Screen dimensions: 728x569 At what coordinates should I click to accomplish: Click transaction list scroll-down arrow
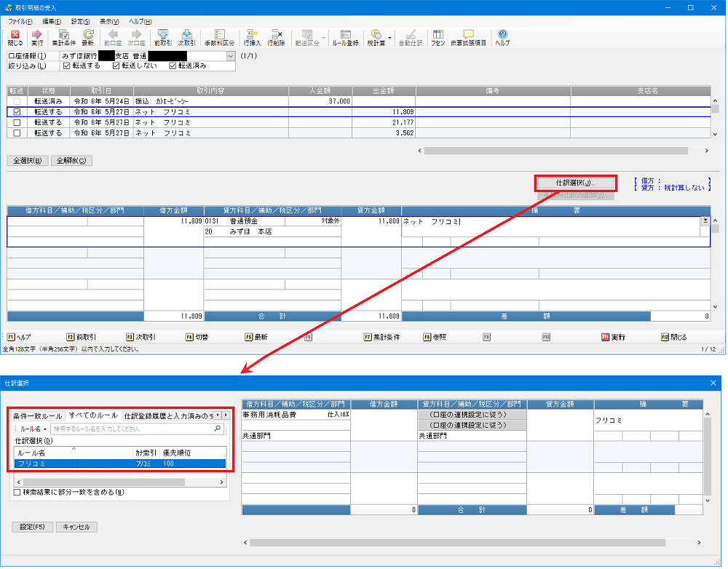click(715, 134)
